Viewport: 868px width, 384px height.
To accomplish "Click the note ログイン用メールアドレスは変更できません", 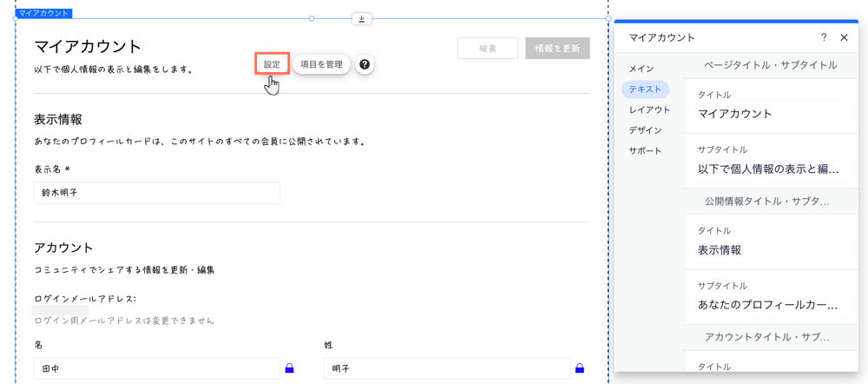I will pos(124,321).
